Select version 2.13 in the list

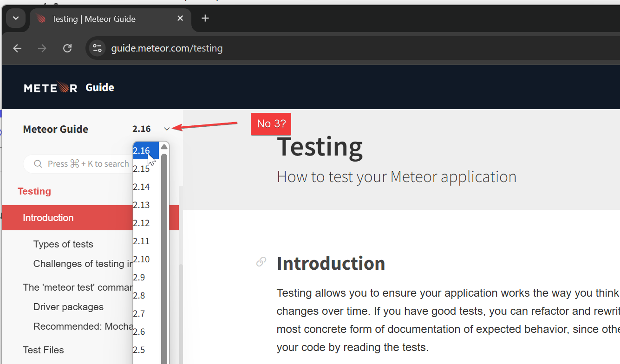146,205
